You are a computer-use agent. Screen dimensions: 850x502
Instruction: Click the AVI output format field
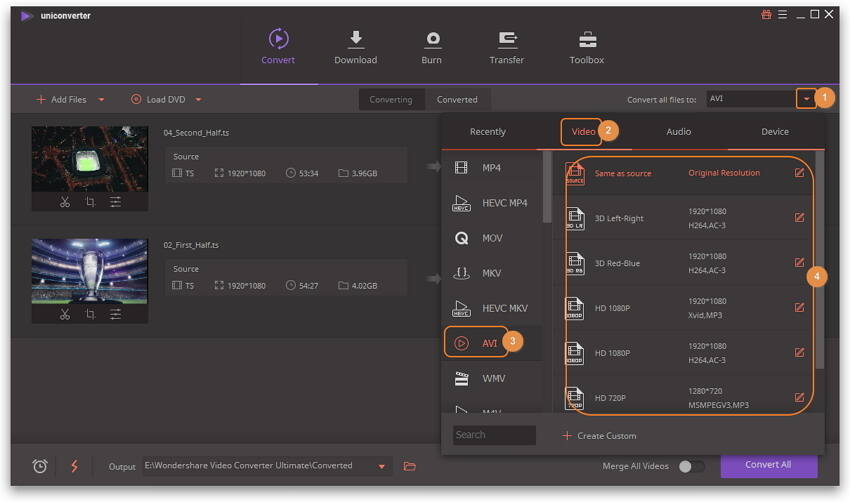coord(751,99)
